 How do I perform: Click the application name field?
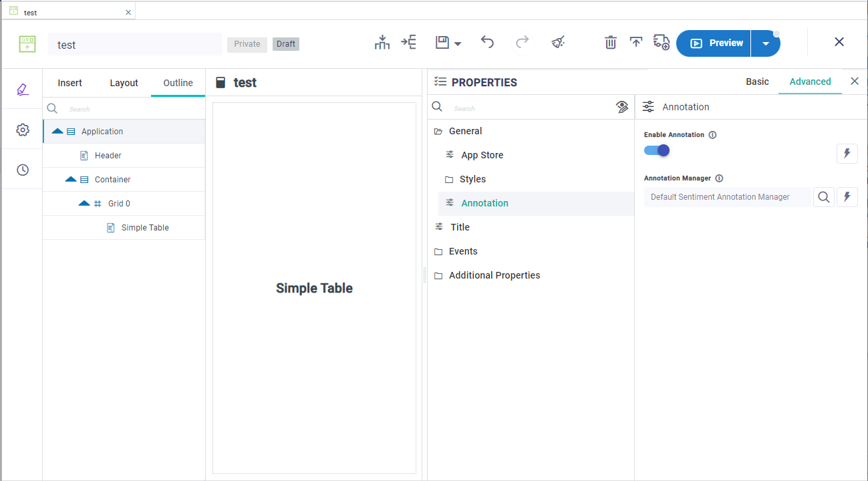tap(134, 45)
